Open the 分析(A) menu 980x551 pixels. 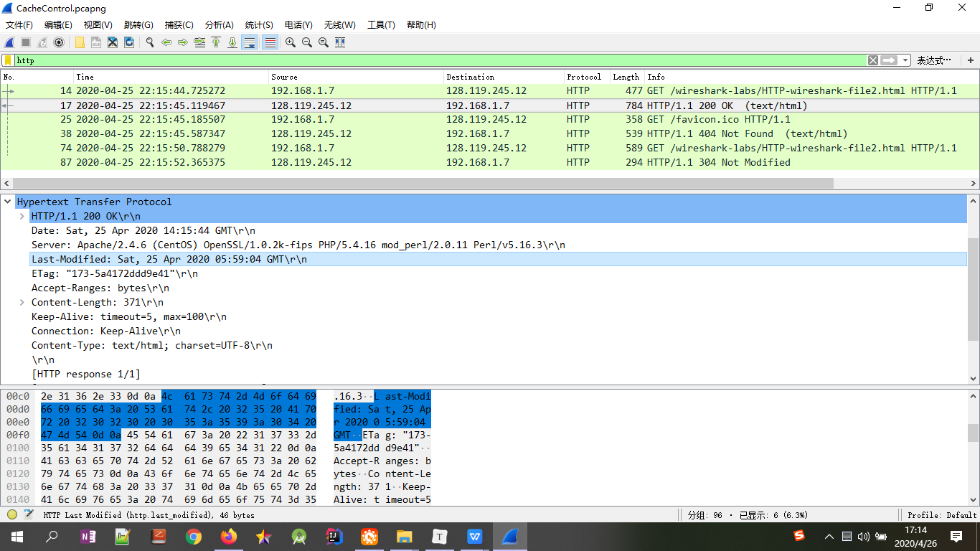coord(220,24)
